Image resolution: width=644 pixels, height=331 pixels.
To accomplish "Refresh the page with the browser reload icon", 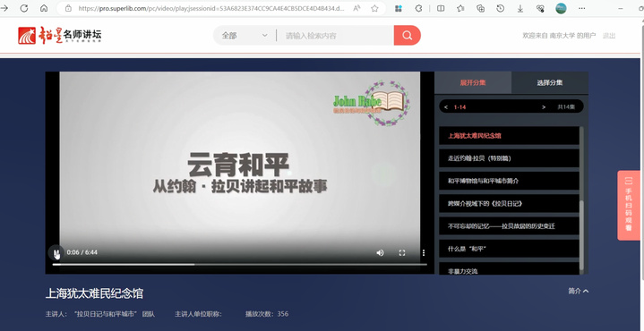I will point(24,8).
